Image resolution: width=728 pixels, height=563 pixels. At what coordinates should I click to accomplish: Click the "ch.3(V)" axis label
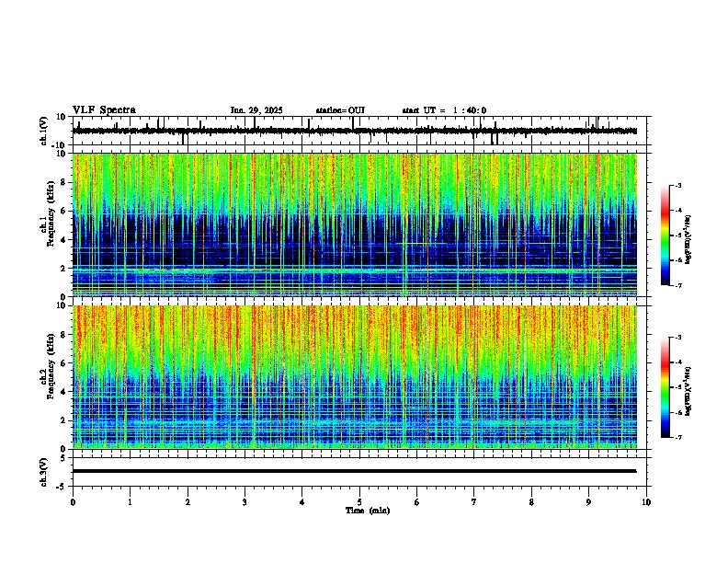pos(43,473)
